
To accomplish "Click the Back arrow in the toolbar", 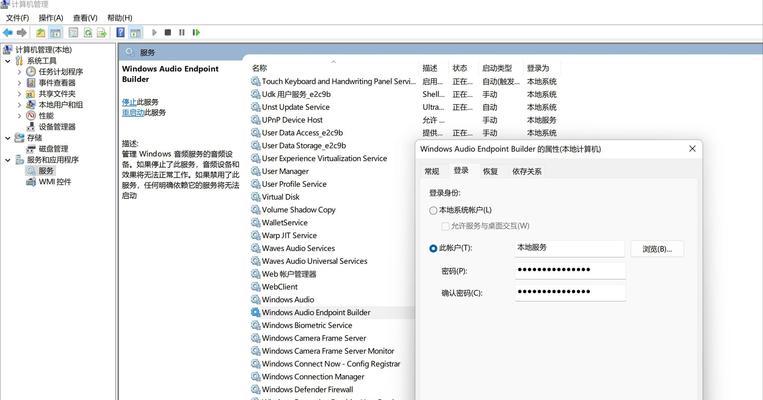I will click(x=8, y=33).
